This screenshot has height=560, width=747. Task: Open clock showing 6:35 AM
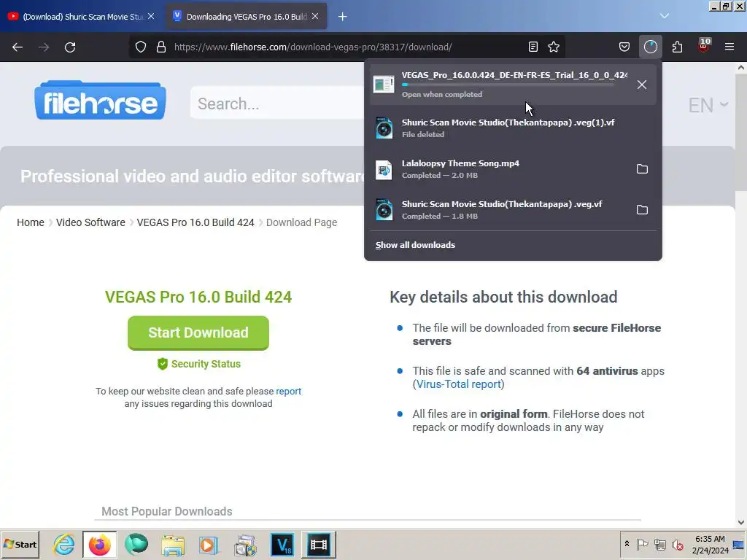click(710, 544)
